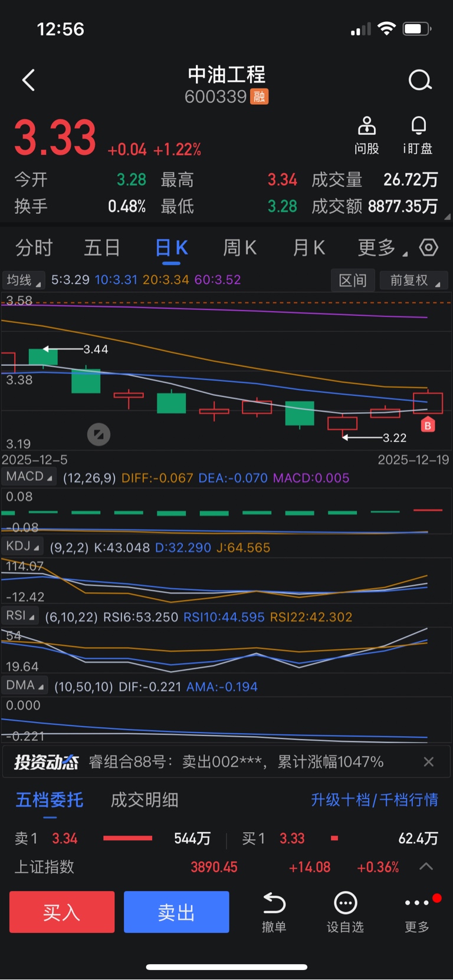Tap the 3.44 high price label

point(96,349)
